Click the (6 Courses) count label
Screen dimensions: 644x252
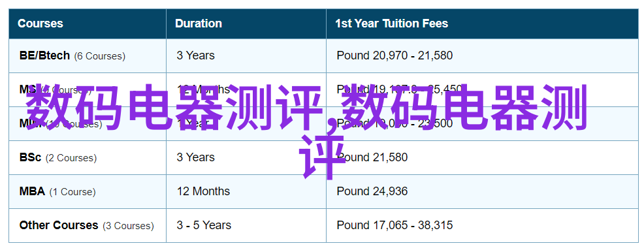(x=100, y=55)
